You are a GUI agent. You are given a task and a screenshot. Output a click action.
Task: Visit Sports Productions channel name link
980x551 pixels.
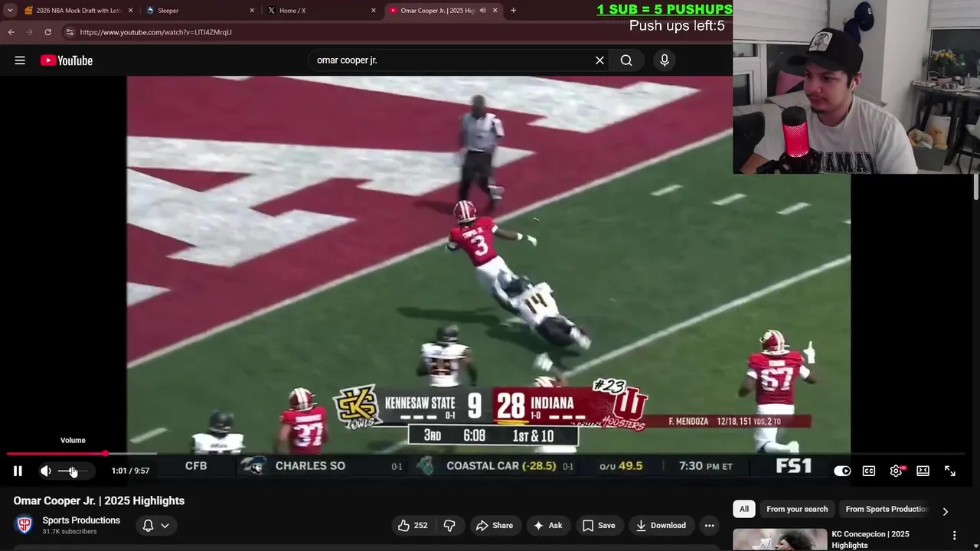pos(81,520)
